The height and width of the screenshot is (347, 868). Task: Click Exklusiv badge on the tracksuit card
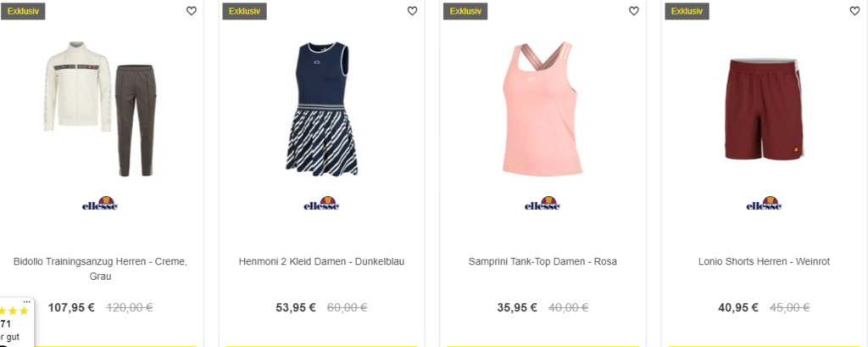coord(23,11)
